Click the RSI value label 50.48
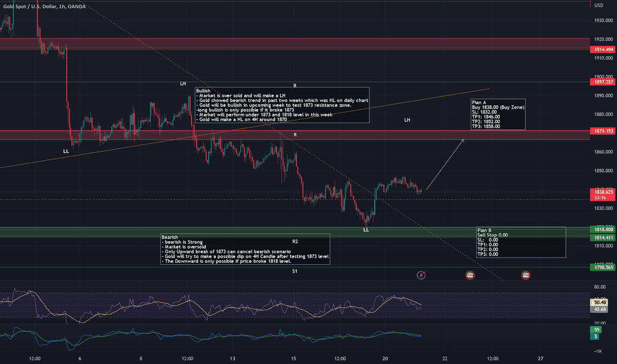 coord(600,302)
